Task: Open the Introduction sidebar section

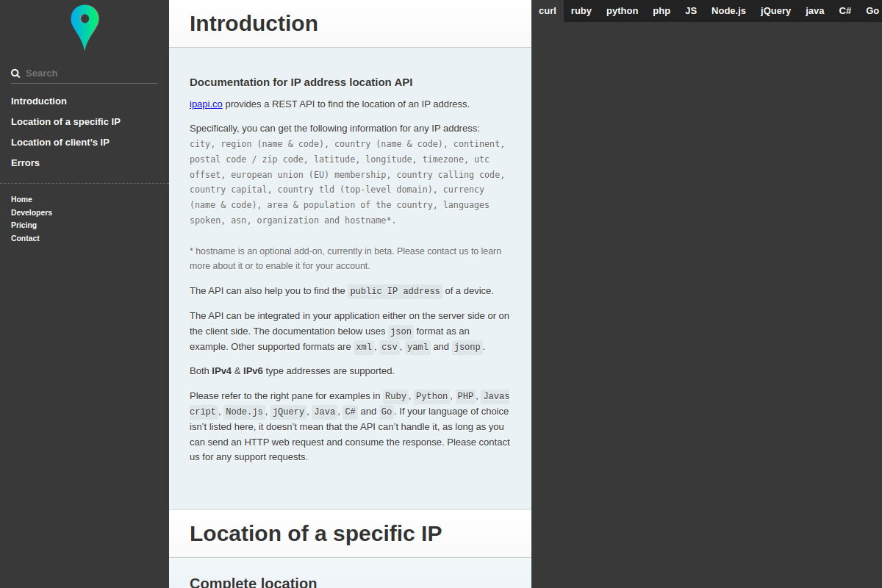Action: (39, 101)
